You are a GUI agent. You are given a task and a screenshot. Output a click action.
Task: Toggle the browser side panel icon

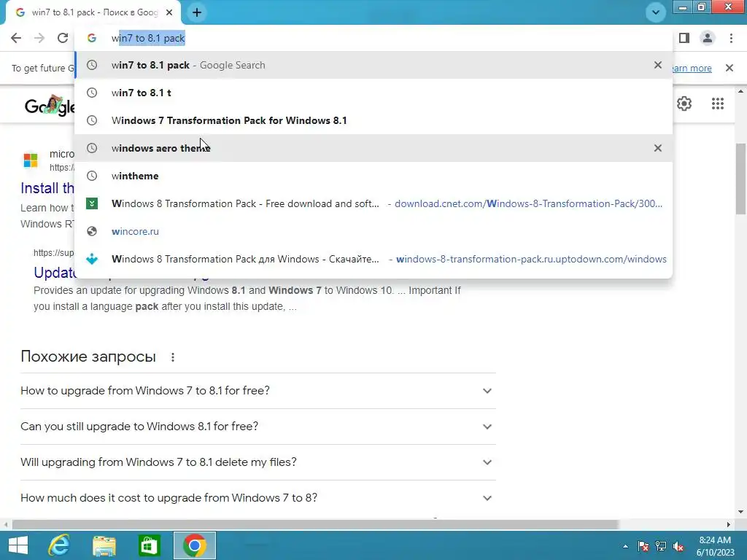click(684, 38)
